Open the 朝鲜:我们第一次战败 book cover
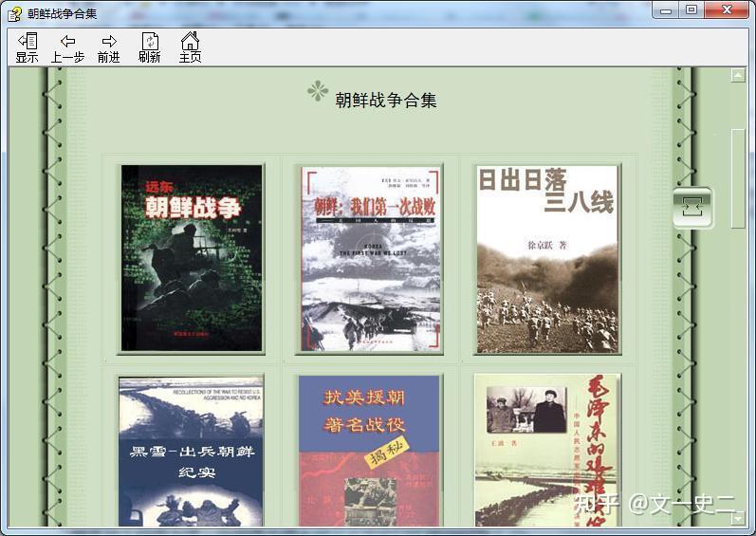This screenshot has width=756, height=536. click(x=370, y=258)
